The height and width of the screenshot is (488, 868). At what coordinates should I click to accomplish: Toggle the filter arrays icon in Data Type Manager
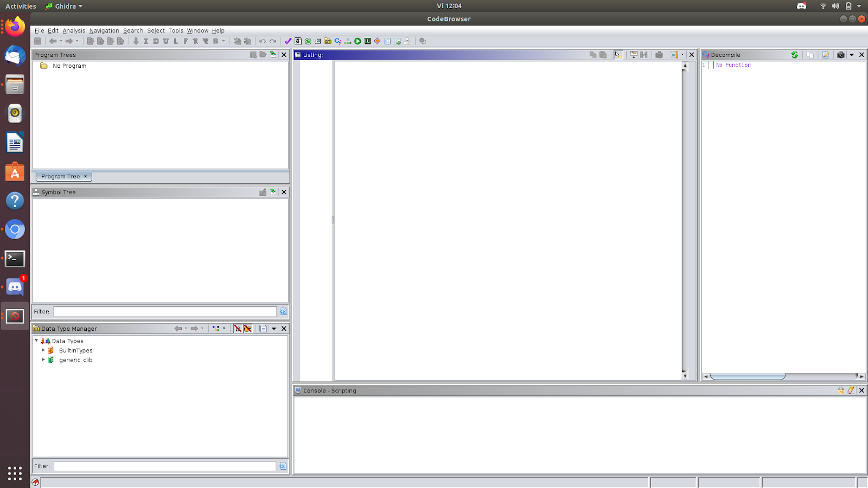238,329
